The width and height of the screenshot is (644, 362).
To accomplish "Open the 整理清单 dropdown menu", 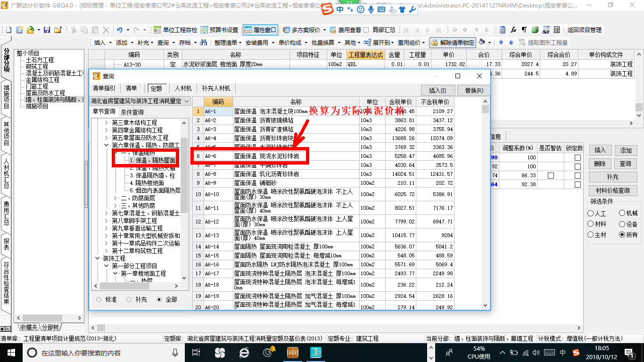I will (228, 42).
